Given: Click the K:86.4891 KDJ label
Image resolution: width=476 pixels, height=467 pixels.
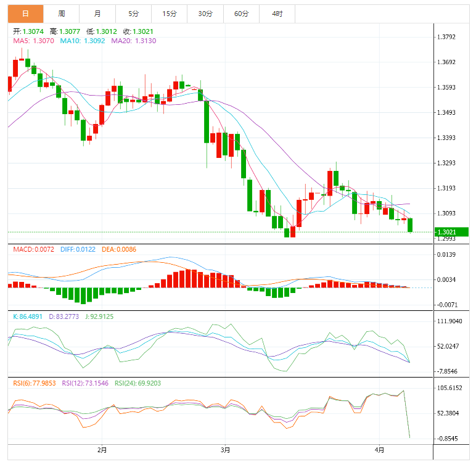Looking at the screenshot, I should click(28, 316).
